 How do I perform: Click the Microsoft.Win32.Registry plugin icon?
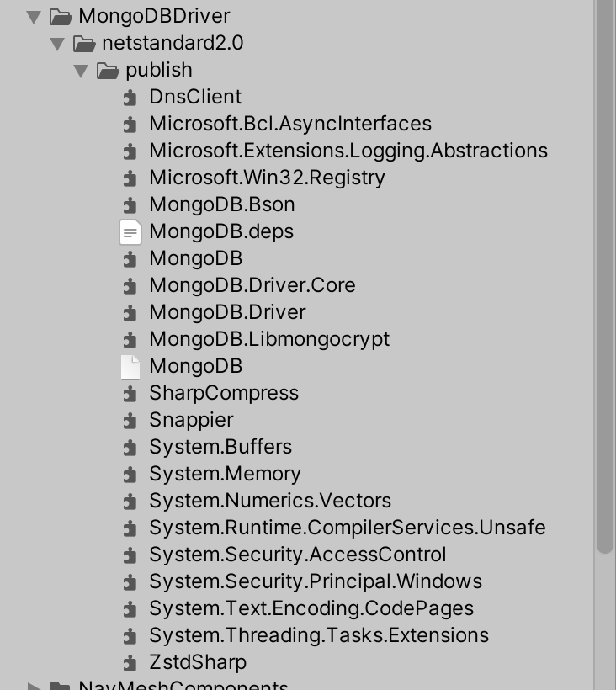[130, 178]
